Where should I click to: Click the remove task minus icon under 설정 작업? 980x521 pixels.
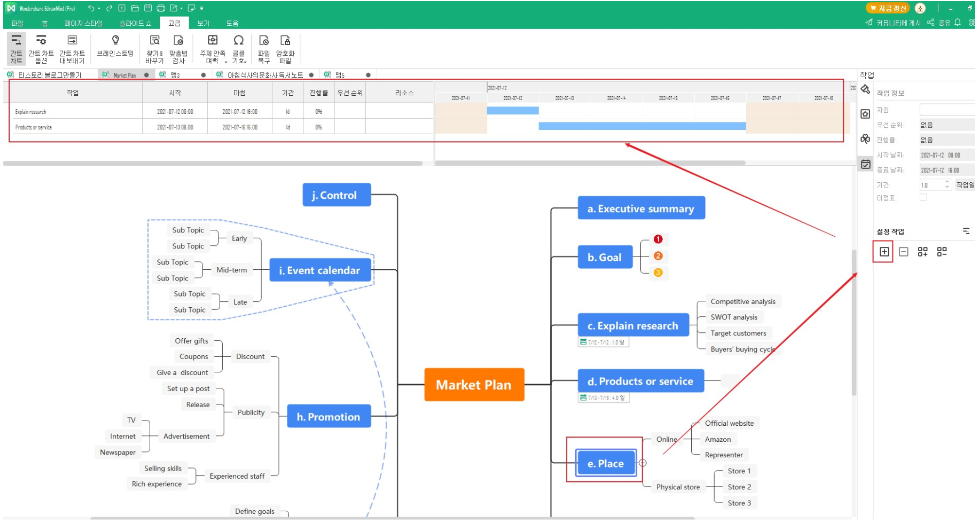(904, 252)
